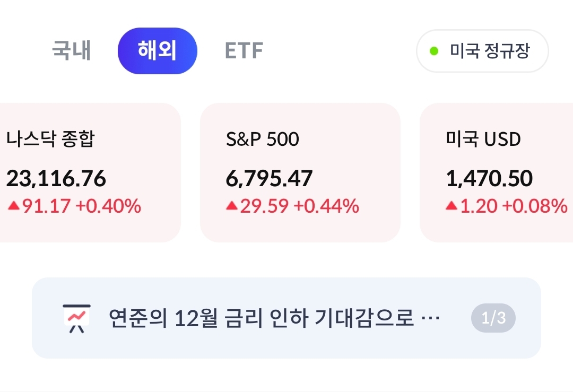Tap the 1/3 news page indicator
The width and height of the screenshot is (573, 392).
pyautogui.click(x=493, y=318)
